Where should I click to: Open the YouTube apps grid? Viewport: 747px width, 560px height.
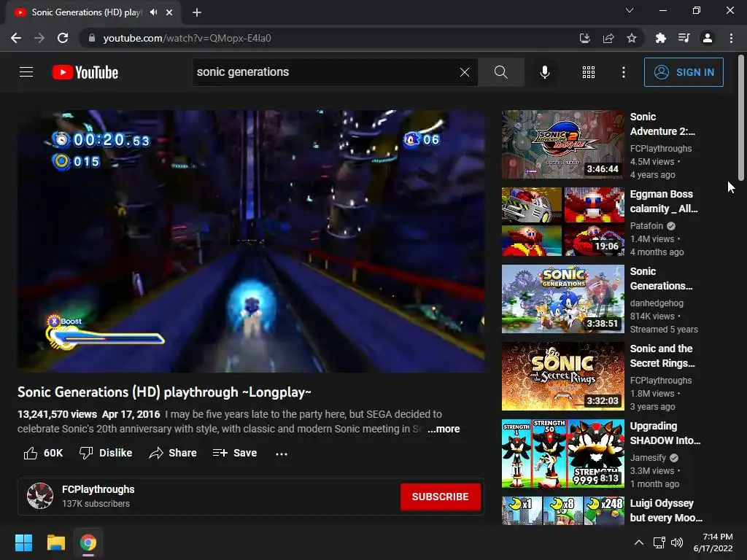pyautogui.click(x=589, y=72)
